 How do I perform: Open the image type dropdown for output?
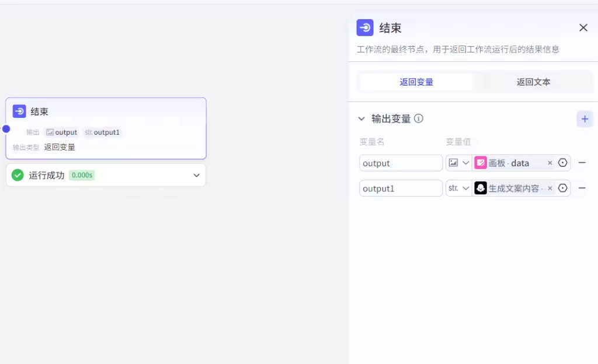pyautogui.click(x=459, y=163)
